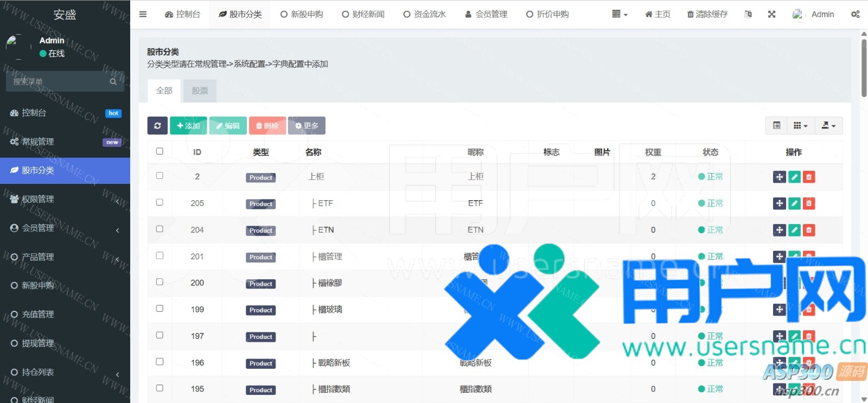The image size is (868, 403).
Task: Open the export data dropdown
Action: tap(828, 126)
